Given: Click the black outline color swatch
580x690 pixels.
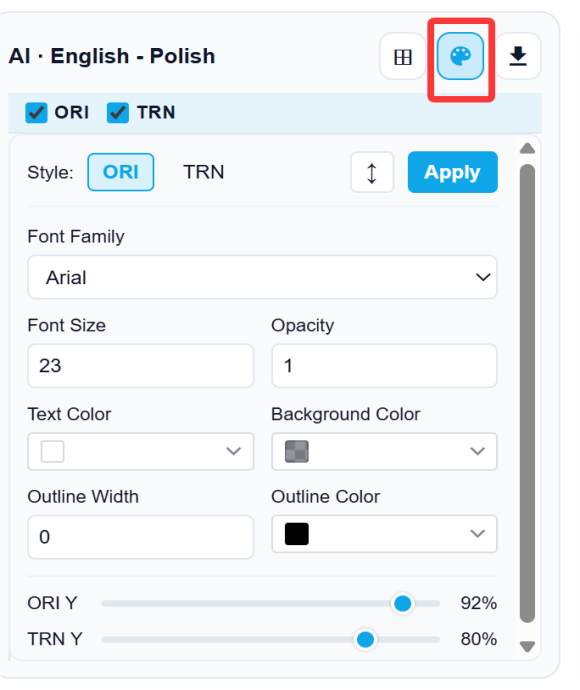Looking at the screenshot, I should [297, 534].
